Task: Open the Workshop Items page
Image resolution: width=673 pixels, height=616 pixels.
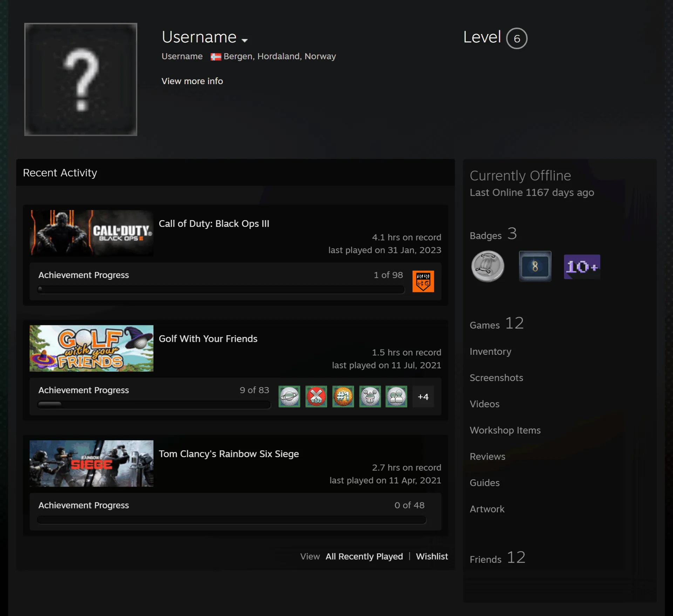Action: (x=505, y=430)
